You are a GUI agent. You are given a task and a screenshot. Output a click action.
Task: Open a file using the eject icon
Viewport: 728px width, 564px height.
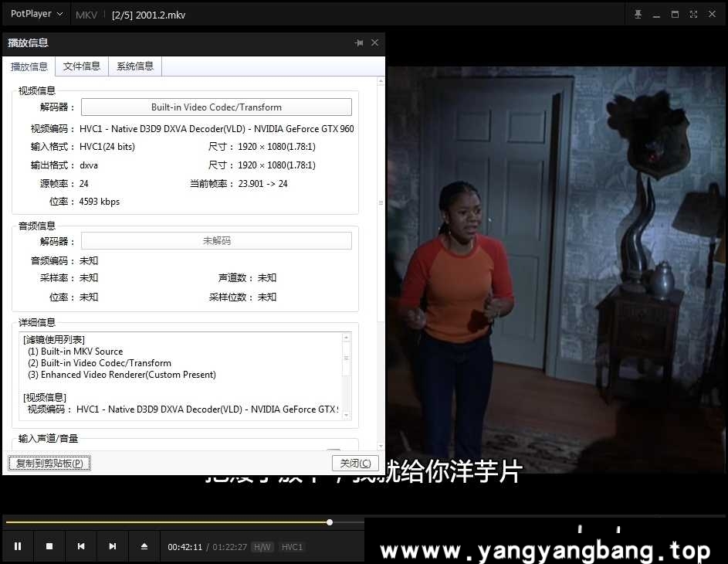pyautogui.click(x=144, y=546)
